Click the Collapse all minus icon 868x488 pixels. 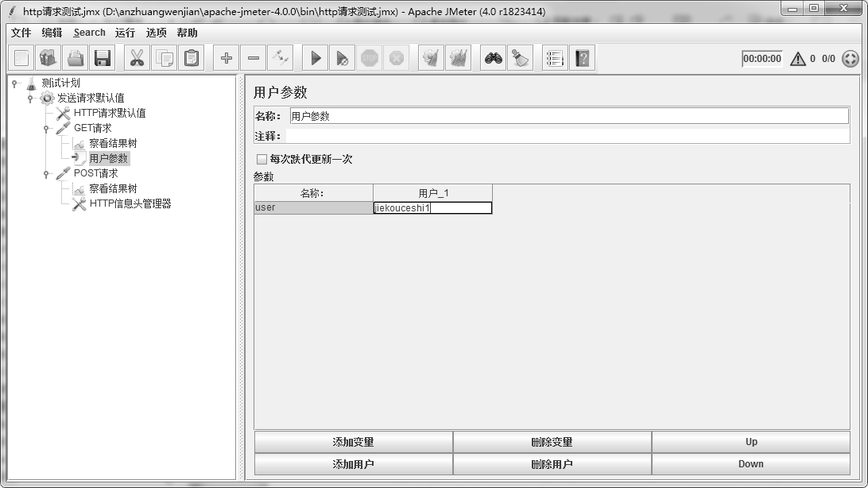point(253,58)
